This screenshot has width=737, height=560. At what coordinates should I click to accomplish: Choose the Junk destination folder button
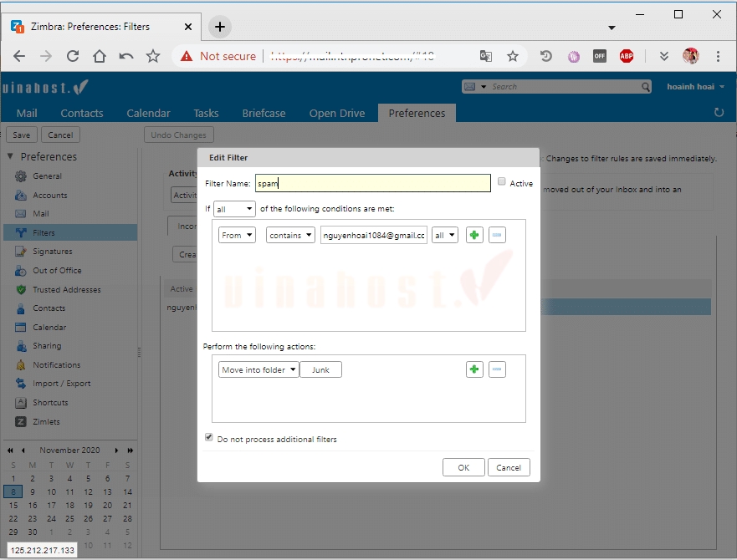[x=320, y=369]
